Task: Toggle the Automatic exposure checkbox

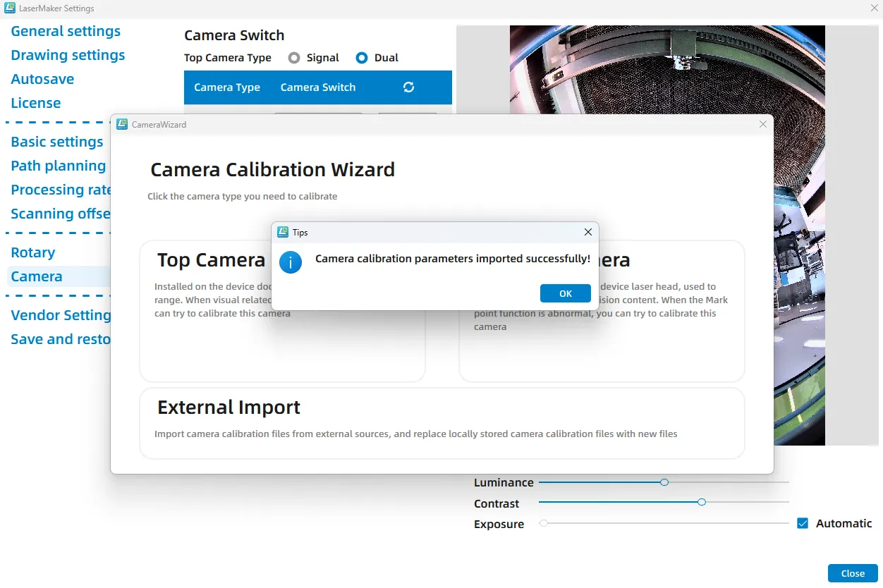Action: [x=803, y=523]
